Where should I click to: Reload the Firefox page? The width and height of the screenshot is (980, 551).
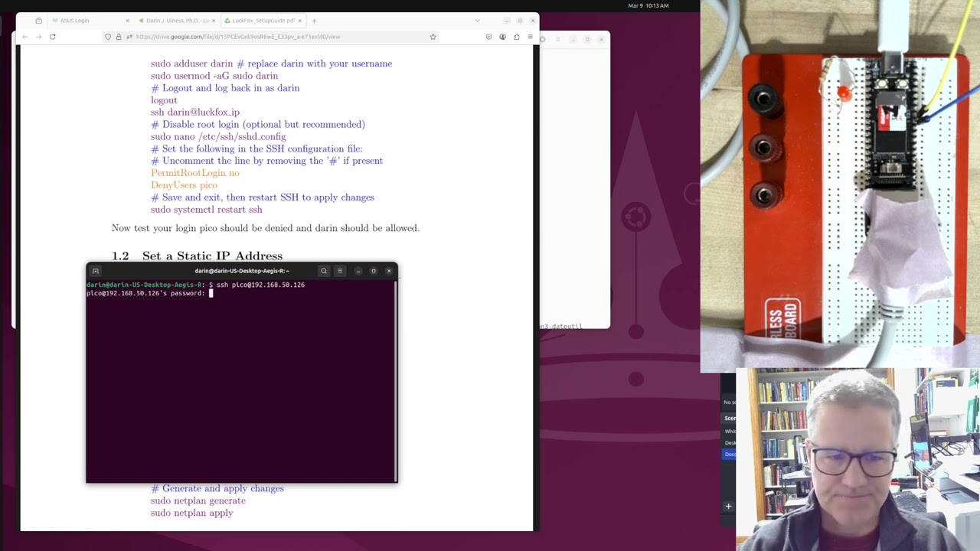[x=52, y=37]
